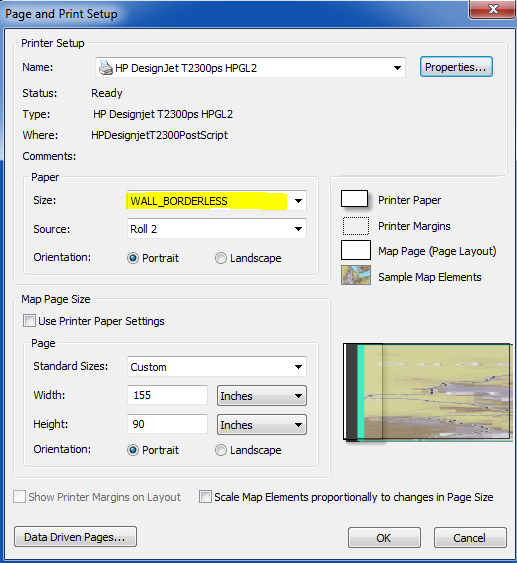Select Portrait orientation for map page
Viewport: 517px width, 563px height.
click(x=132, y=450)
